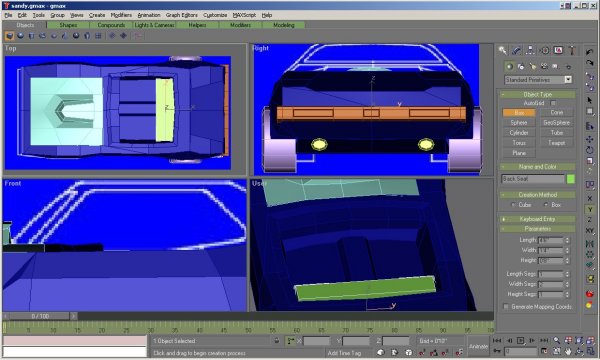Click the Zoom viewport icon
600x360 pixels.
click(x=556, y=340)
